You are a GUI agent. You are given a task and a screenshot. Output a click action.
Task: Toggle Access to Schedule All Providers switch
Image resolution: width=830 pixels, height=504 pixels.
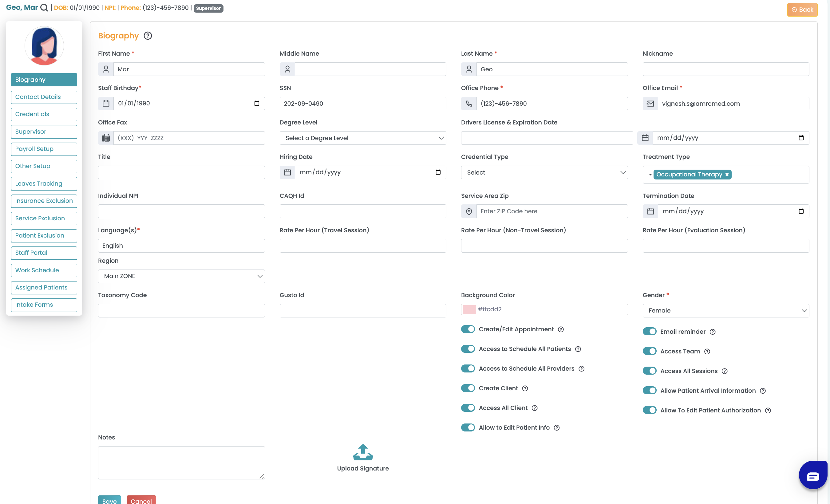468,369
